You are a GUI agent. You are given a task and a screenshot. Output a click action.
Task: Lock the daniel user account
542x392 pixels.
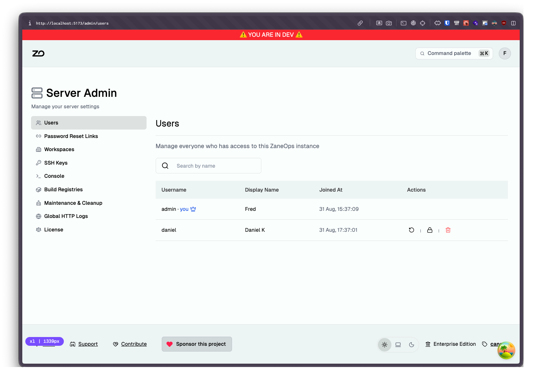(430, 230)
